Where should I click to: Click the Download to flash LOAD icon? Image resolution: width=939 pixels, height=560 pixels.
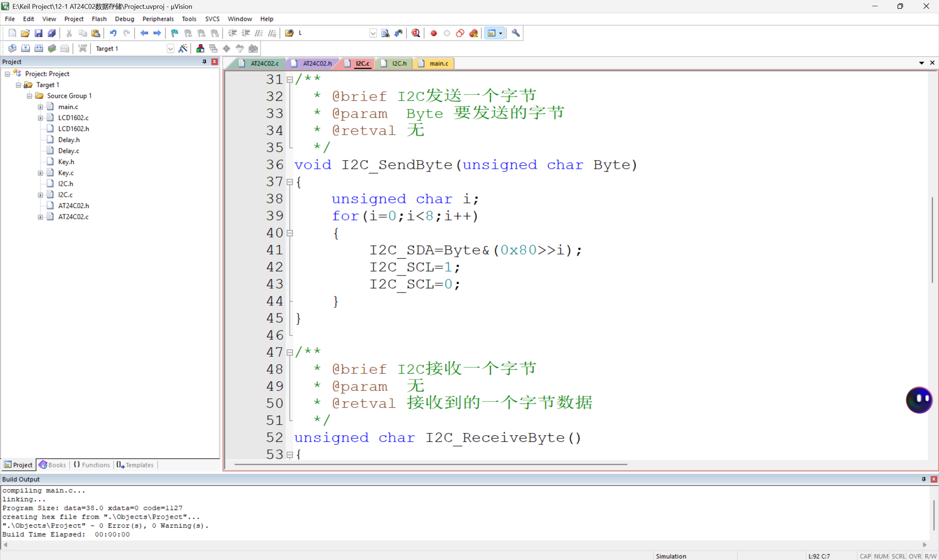point(83,48)
